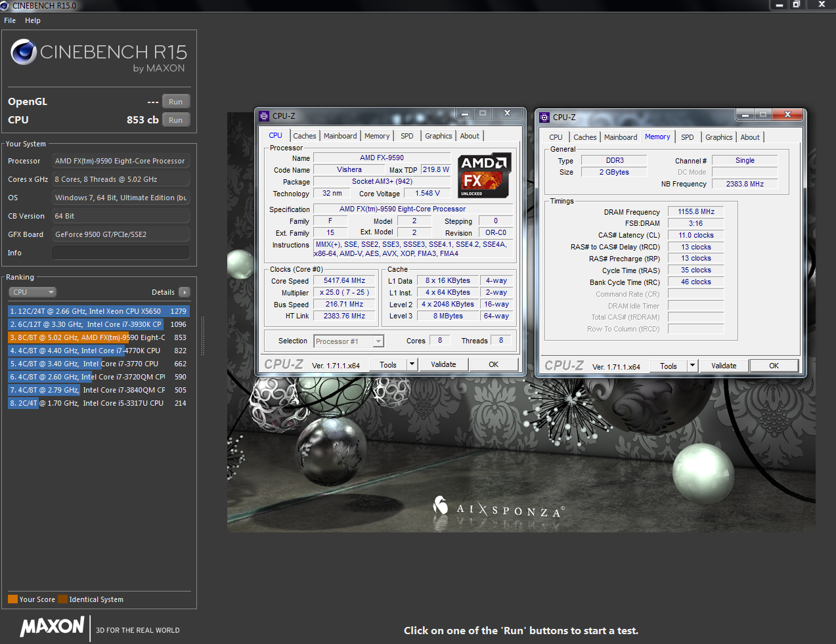Minimize the right CPU-Z Memory window
The height and width of the screenshot is (644, 836).
[745, 114]
